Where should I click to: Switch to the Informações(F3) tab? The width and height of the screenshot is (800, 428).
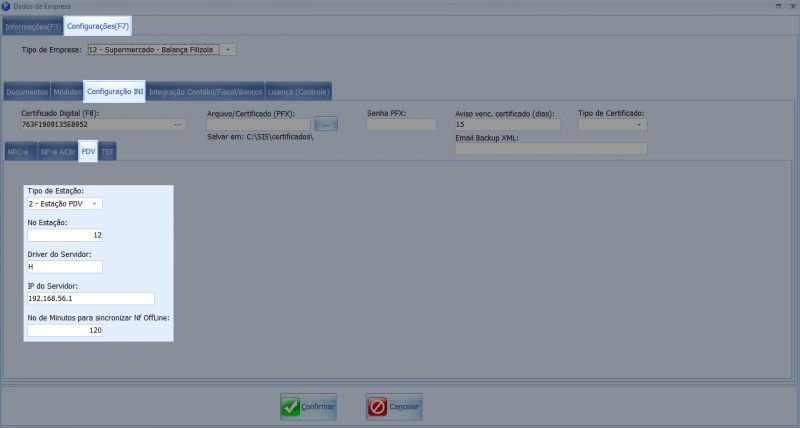tap(32, 26)
